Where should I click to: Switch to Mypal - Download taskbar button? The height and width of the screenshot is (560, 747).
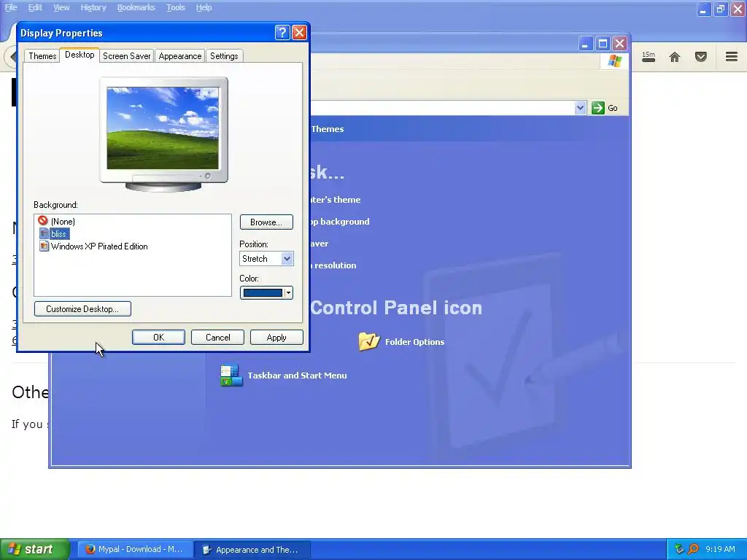tap(135, 549)
